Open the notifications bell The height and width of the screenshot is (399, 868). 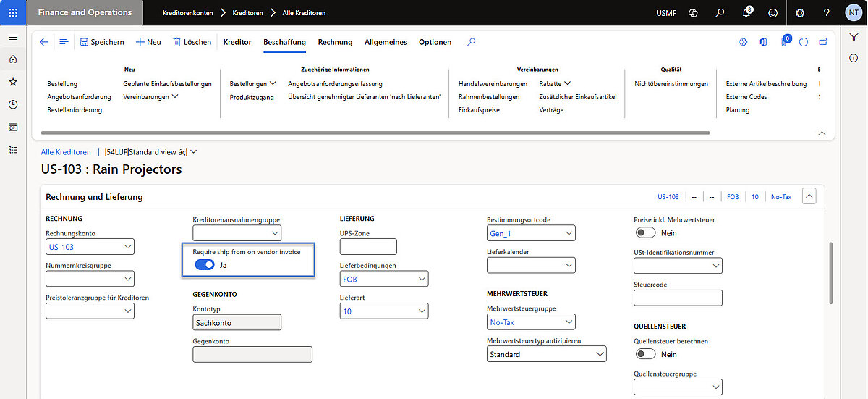[x=747, y=13]
